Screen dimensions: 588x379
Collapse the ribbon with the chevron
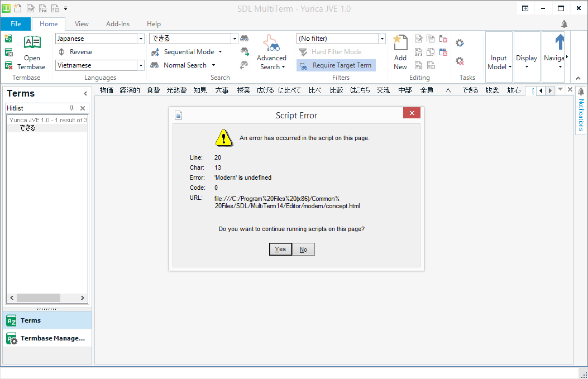[579, 78]
